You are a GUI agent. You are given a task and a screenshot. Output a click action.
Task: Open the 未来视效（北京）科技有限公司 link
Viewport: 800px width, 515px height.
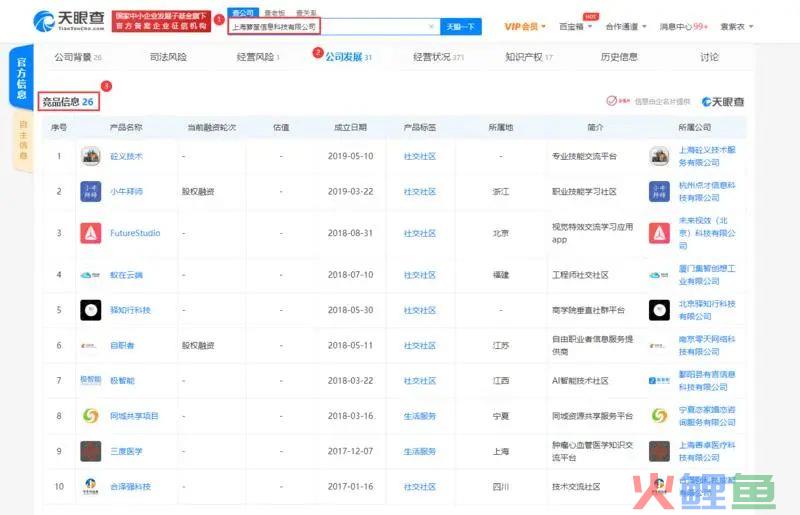click(707, 233)
